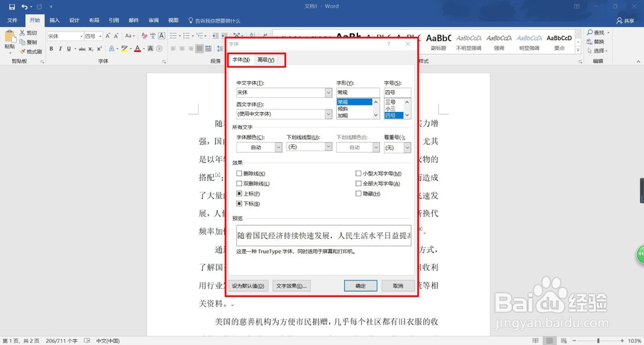Click the yellow text highlight color button
This screenshot has width=644, height=345.
(124, 49)
